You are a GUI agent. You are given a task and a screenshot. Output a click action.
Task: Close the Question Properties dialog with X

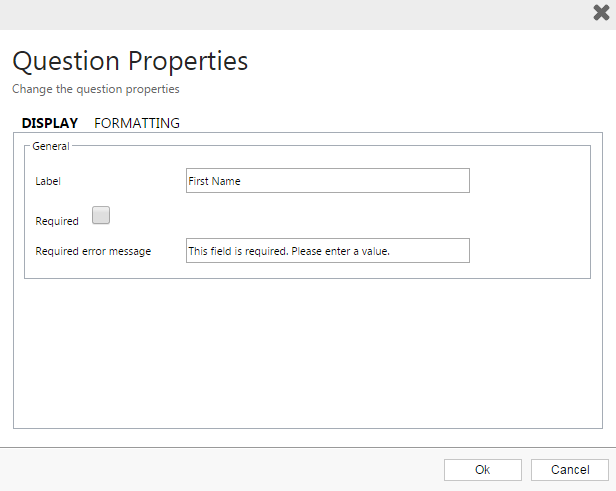coord(601,13)
